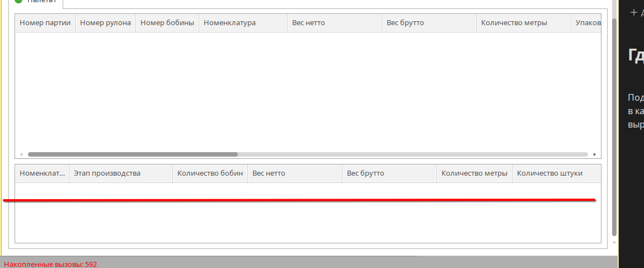Click upper table Вес брутто header
This screenshot has height=268, width=644.
point(429,23)
